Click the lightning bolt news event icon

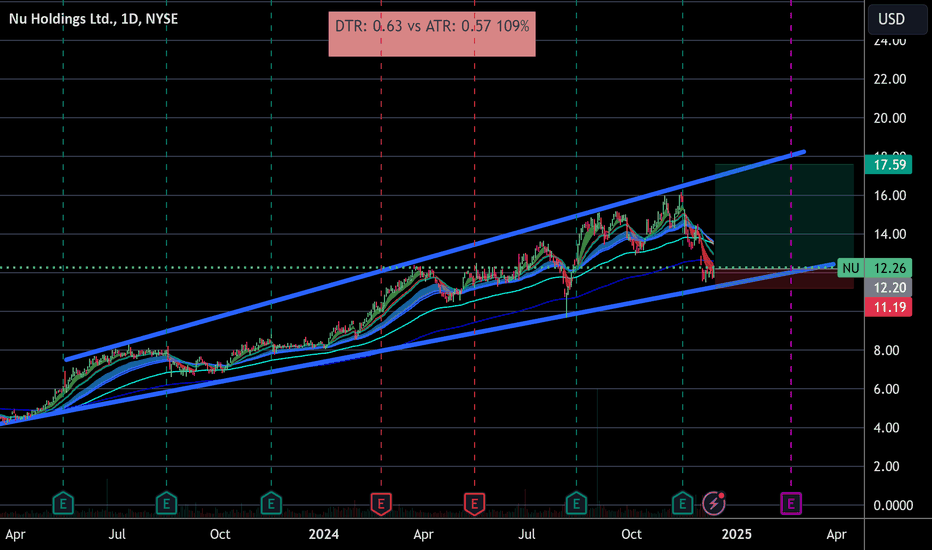tap(713, 504)
